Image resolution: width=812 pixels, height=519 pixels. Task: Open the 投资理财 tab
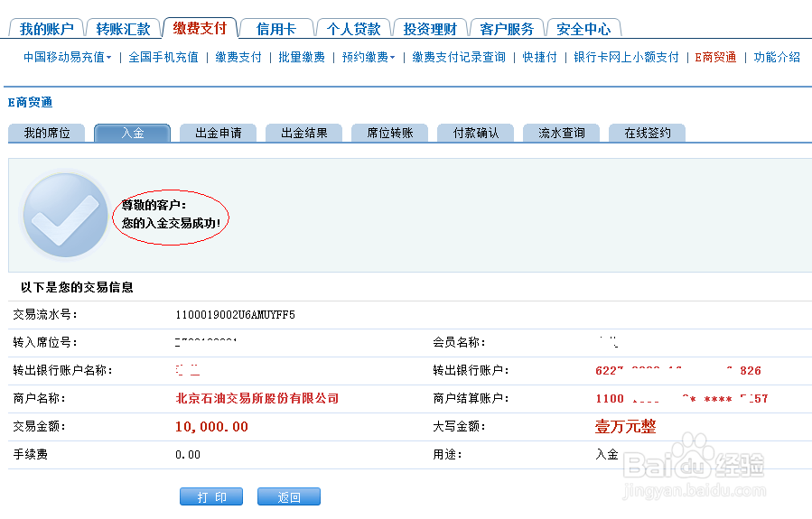pyautogui.click(x=430, y=29)
